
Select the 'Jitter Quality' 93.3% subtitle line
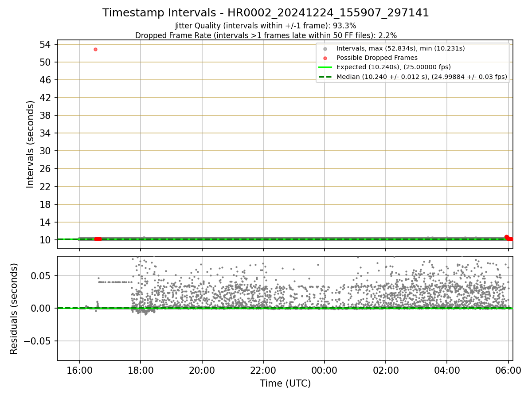pyautogui.click(x=266, y=26)
